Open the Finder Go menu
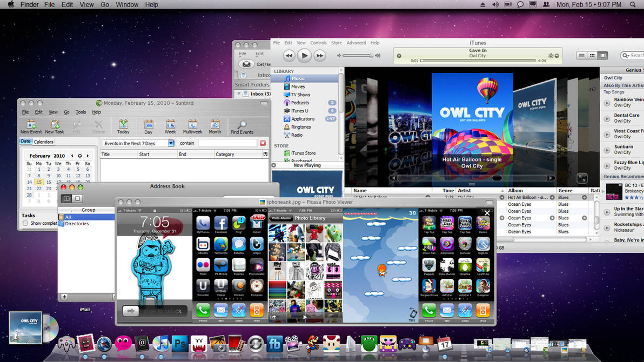644x362 pixels. pos(105,4)
